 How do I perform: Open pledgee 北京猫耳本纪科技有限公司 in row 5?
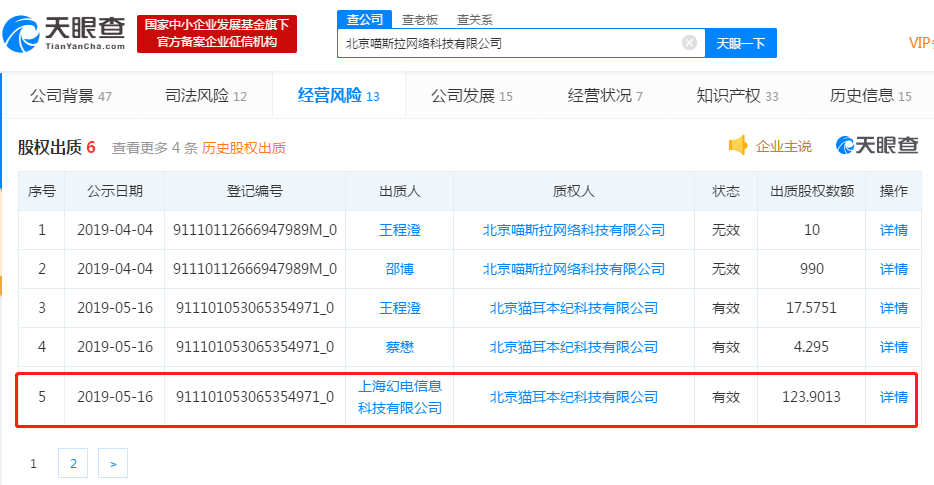click(574, 397)
